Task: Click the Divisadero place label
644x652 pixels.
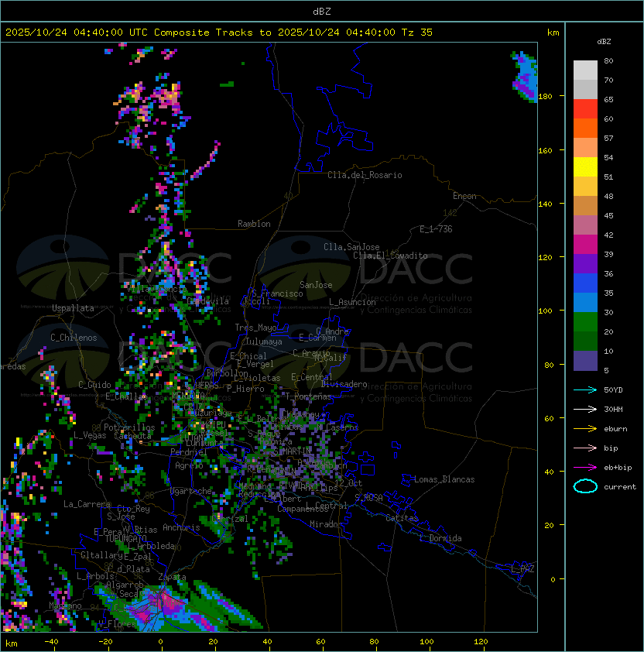Action: click(344, 384)
